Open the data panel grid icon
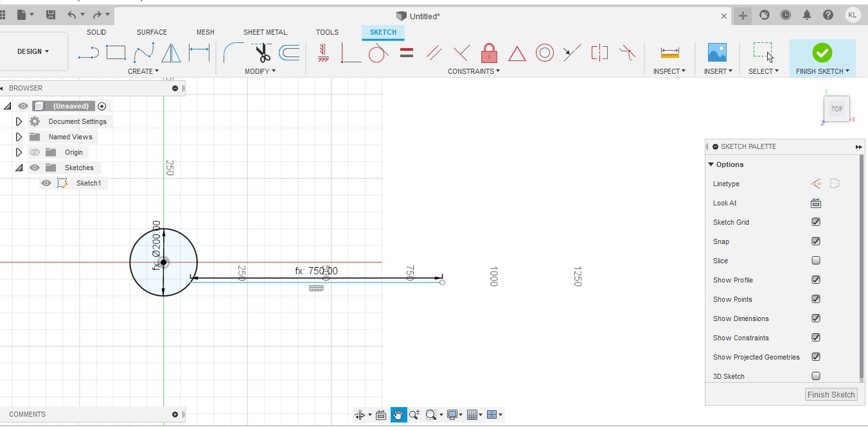This screenshot has height=427, width=868. pos(3,15)
